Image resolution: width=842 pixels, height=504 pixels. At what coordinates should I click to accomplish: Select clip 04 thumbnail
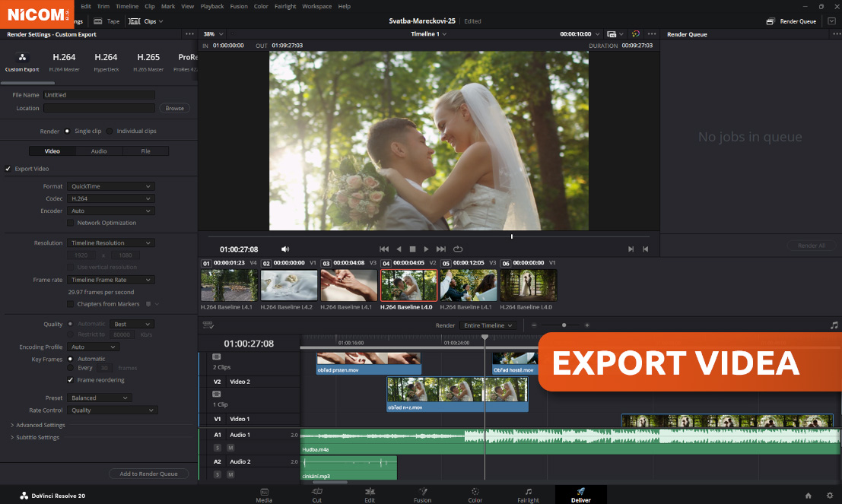pyautogui.click(x=408, y=285)
